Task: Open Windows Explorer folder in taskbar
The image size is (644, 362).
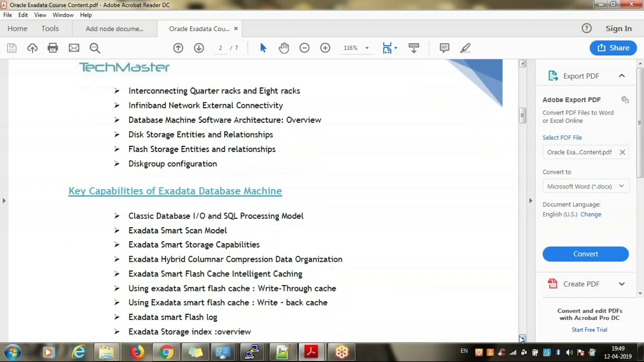Action: pos(107,352)
